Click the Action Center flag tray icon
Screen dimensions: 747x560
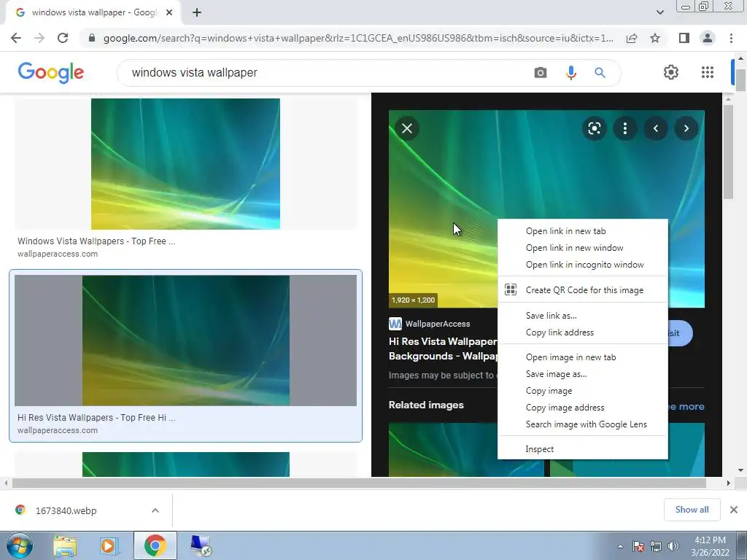pos(638,546)
